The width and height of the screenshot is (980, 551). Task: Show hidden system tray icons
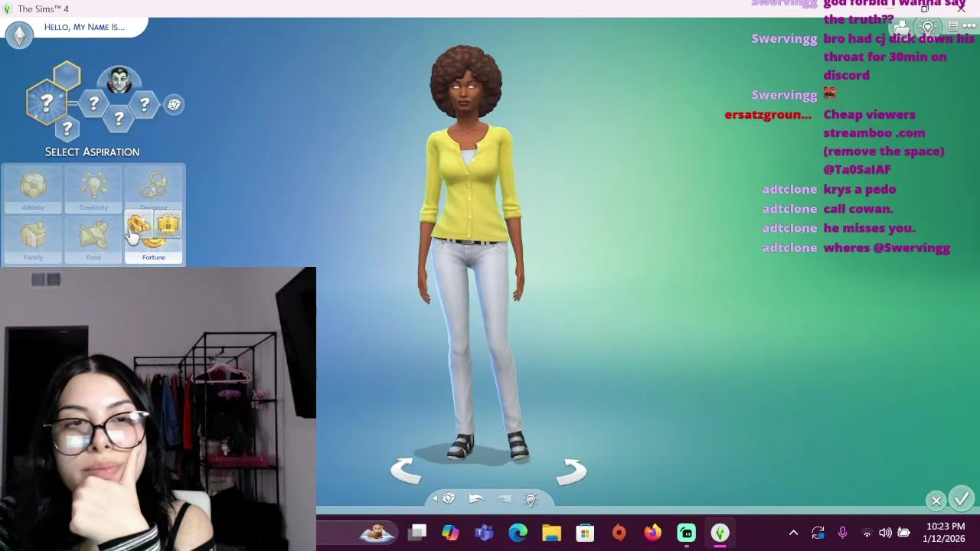click(793, 533)
